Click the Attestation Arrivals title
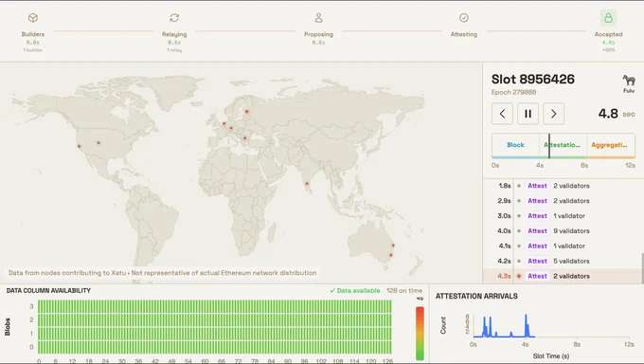Viewport: 644px width, 364px height. [x=476, y=296]
